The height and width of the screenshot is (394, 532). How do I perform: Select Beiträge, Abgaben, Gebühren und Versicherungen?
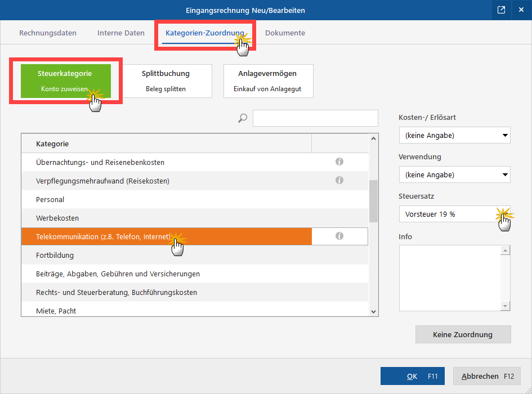[195, 274]
